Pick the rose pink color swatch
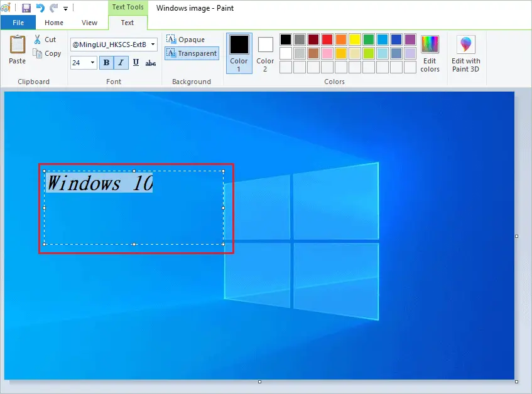532x394 pixels. coord(327,53)
